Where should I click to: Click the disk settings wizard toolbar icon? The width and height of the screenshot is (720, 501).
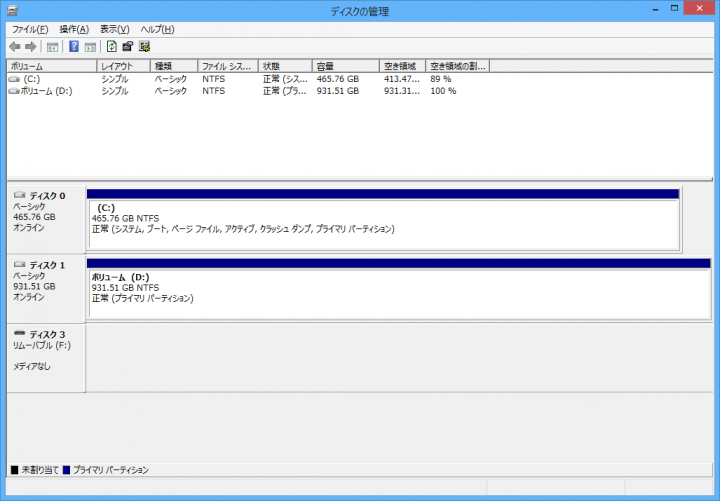[145, 46]
